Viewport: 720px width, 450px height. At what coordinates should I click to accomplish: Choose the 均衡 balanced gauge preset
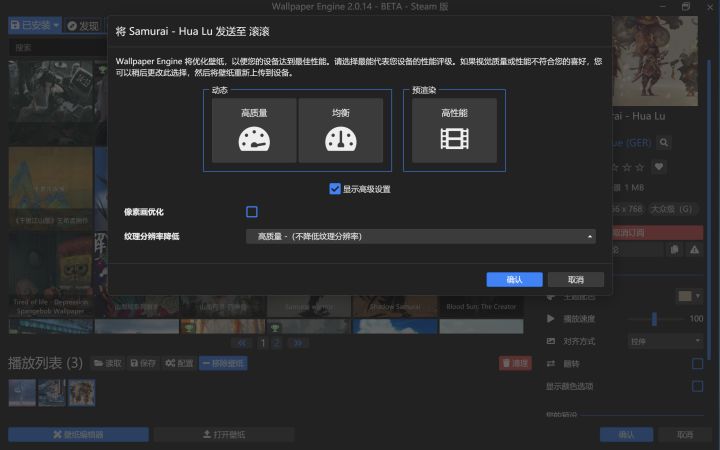coord(341,130)
